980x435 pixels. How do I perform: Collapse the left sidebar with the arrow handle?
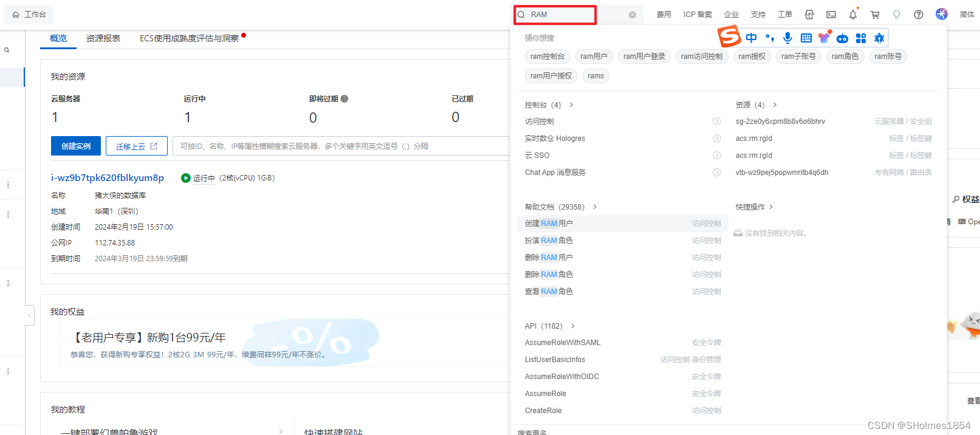coord(29,315)
